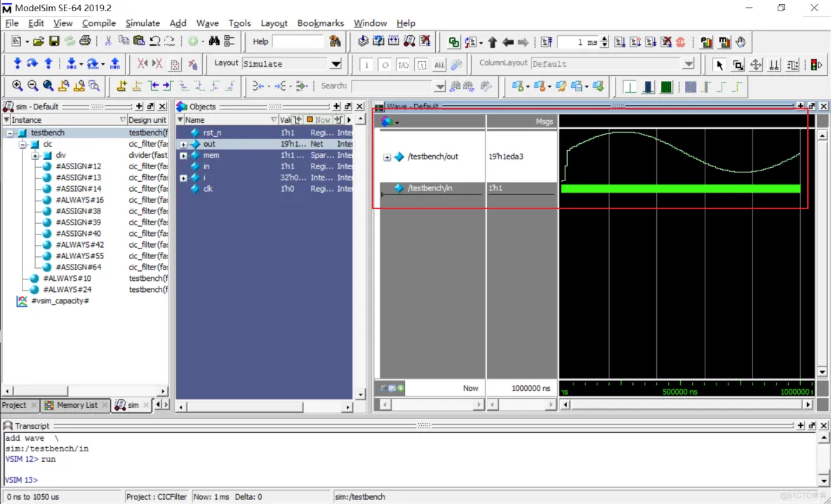831x504 pixels.
Task: Toggle the 'I/O' object filter button
Action: click(404, 65)
